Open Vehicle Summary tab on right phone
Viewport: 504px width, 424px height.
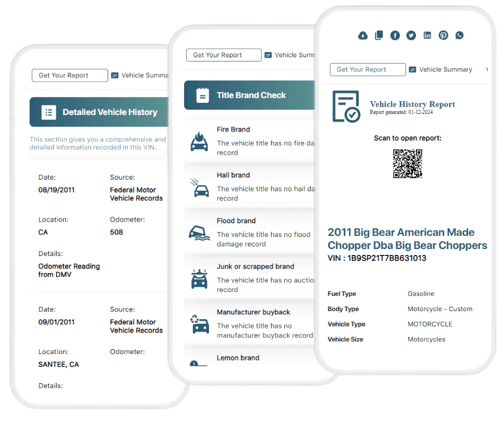pos(440,69)
